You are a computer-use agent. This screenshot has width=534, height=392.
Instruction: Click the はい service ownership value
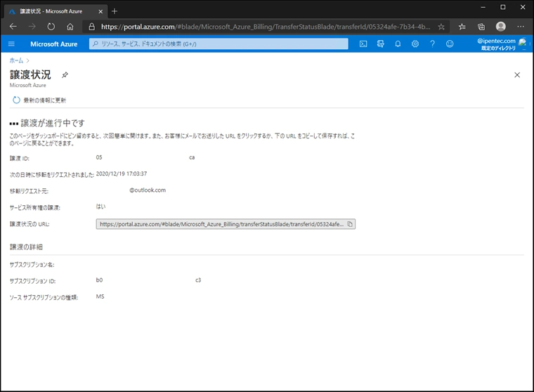(x=100, y=207)
